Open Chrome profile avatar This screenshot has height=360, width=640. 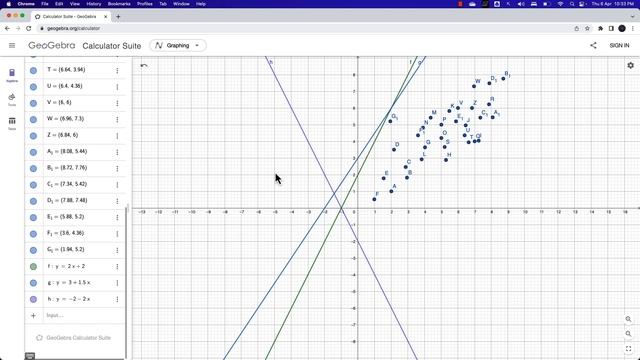point(622,28)
